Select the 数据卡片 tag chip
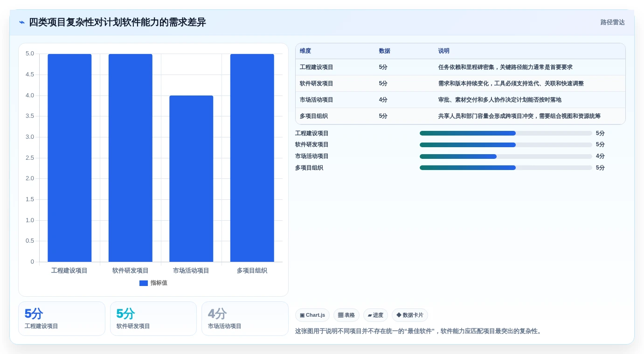 pyautogui.click(x=410, y=315)
